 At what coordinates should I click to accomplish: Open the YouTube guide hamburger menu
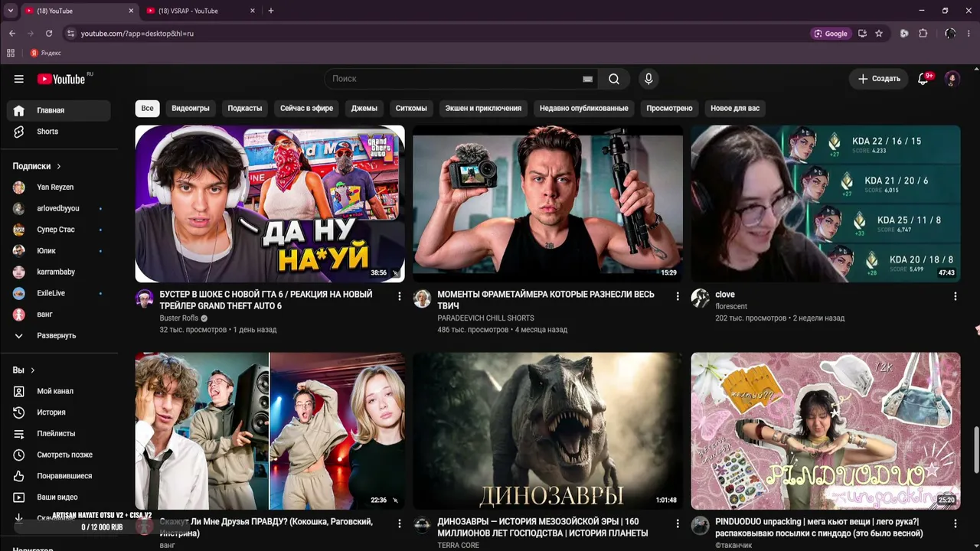pyautogui.click(x=19, y=79)
